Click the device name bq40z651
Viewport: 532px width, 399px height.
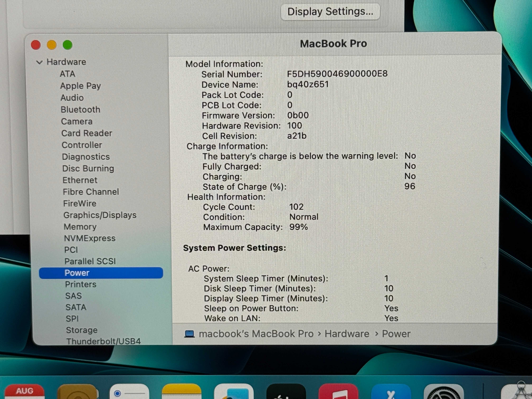tap(308, 84)
